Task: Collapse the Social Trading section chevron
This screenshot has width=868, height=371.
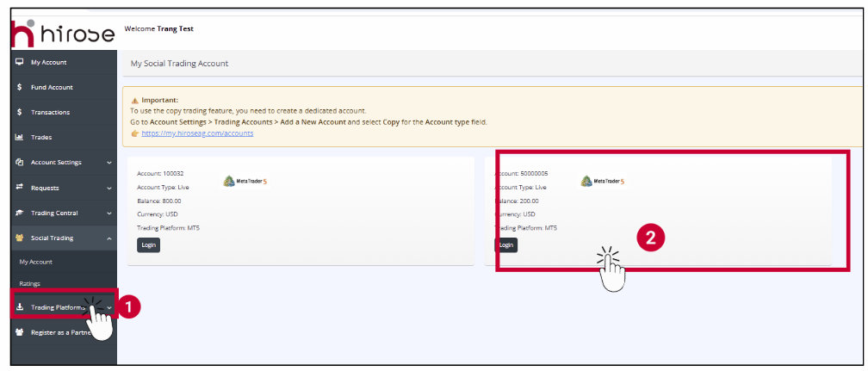Action: point(108,238)
